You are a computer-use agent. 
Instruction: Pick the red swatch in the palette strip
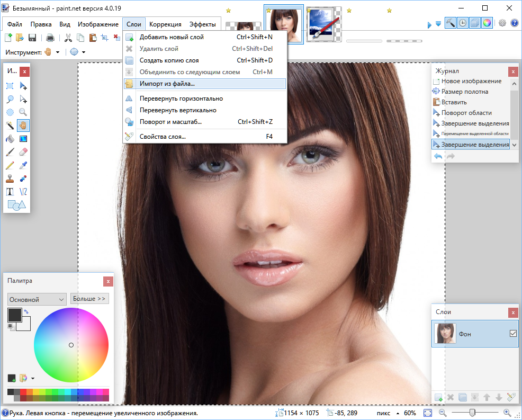pyautogui.click(x=23, y=392)
